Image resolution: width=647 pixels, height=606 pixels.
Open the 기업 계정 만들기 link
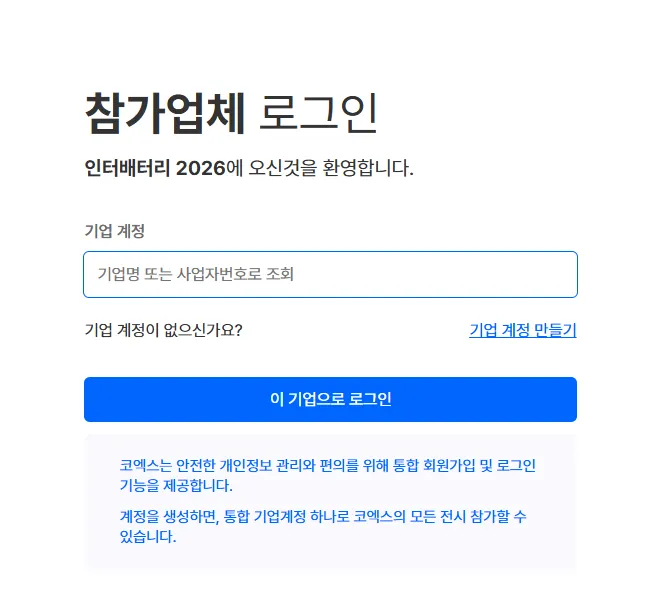pos(523,330)
